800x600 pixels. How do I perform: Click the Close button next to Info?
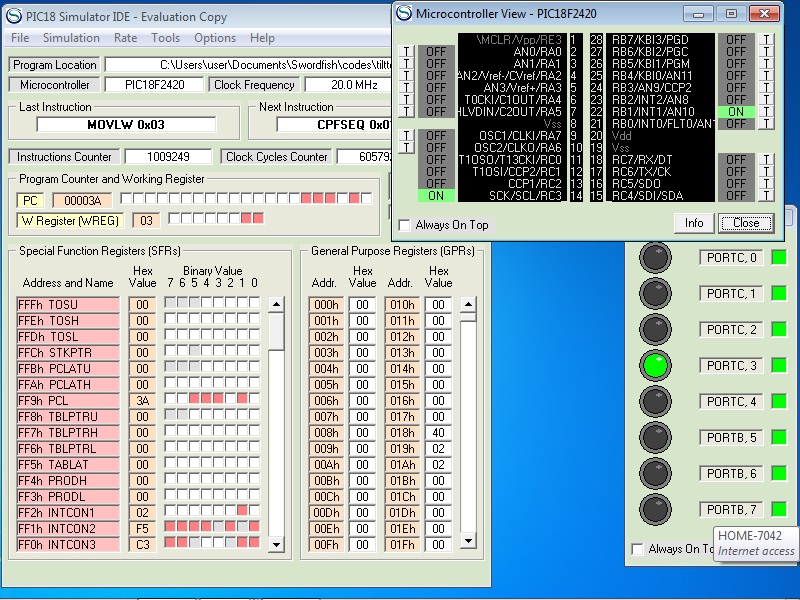(745, 223)
